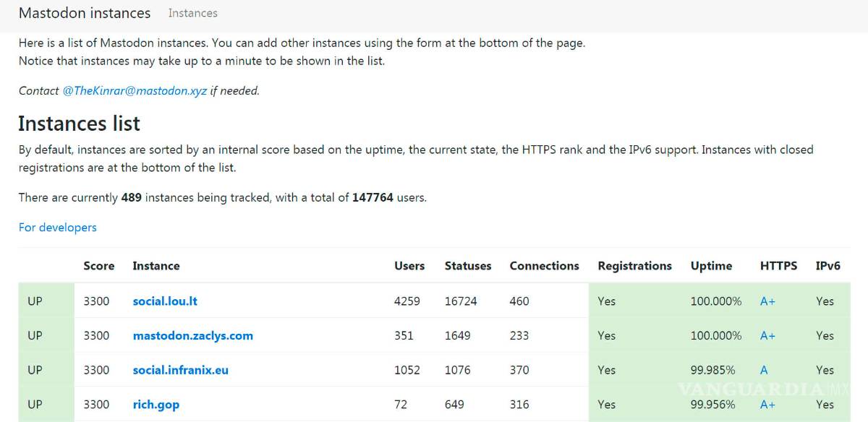868x422 pixels.
Task: Sort instances by Users column header
Action: 409,266
